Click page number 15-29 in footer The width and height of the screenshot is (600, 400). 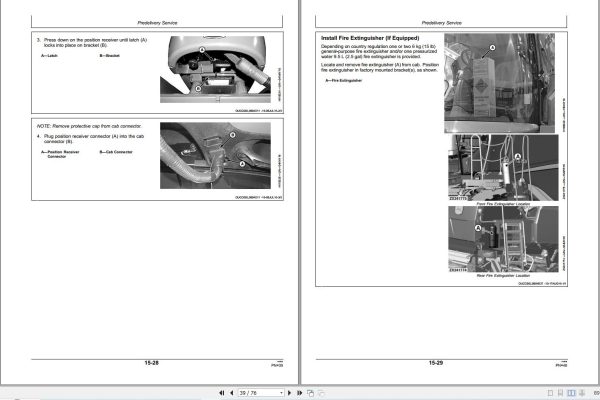click(436, 362)
